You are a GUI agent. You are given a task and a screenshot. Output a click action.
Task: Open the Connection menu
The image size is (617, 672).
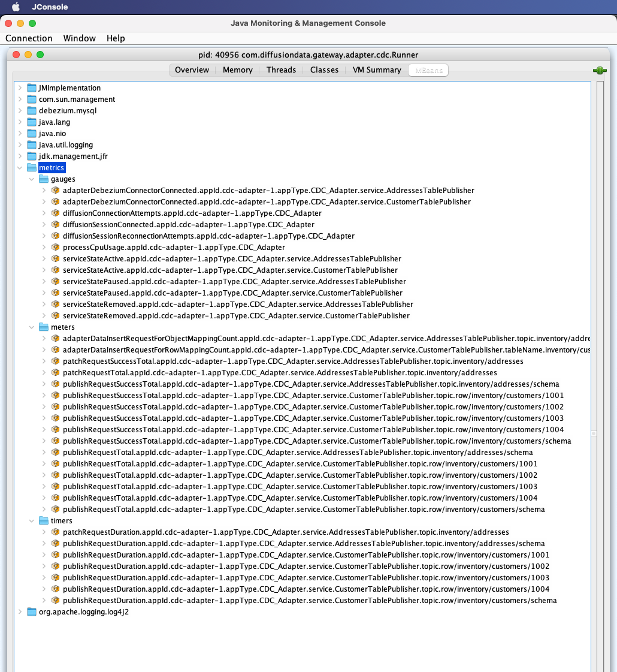[x=29, y=38]
